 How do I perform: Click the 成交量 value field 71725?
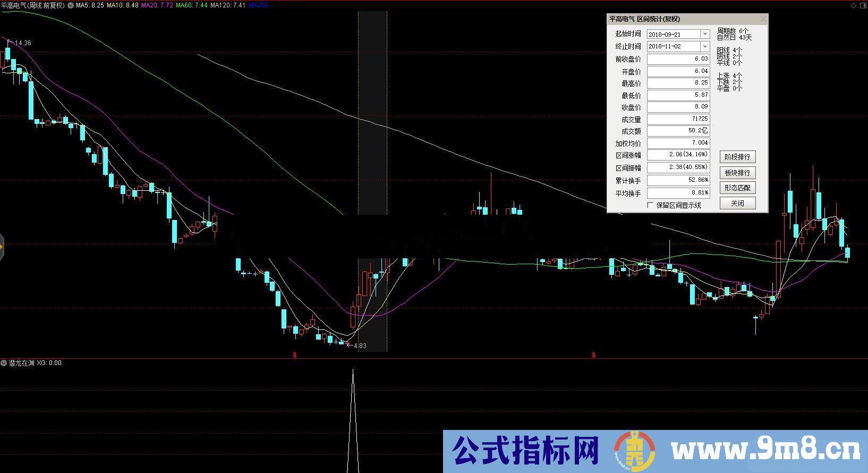[x=678, y=119]
